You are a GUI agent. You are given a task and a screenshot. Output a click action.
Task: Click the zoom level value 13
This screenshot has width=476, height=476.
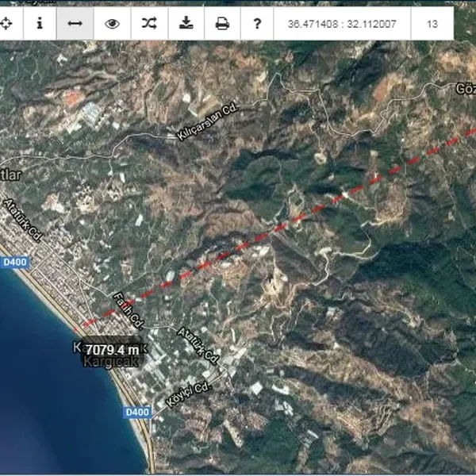pos(432,24)
